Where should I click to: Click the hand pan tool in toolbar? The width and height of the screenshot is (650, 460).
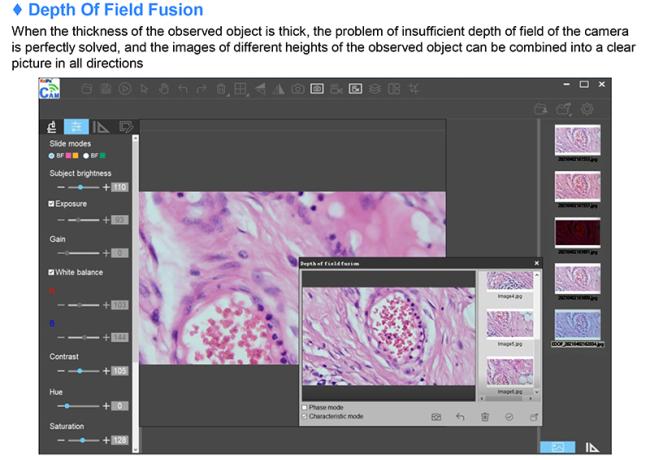(x=163, y=89)
